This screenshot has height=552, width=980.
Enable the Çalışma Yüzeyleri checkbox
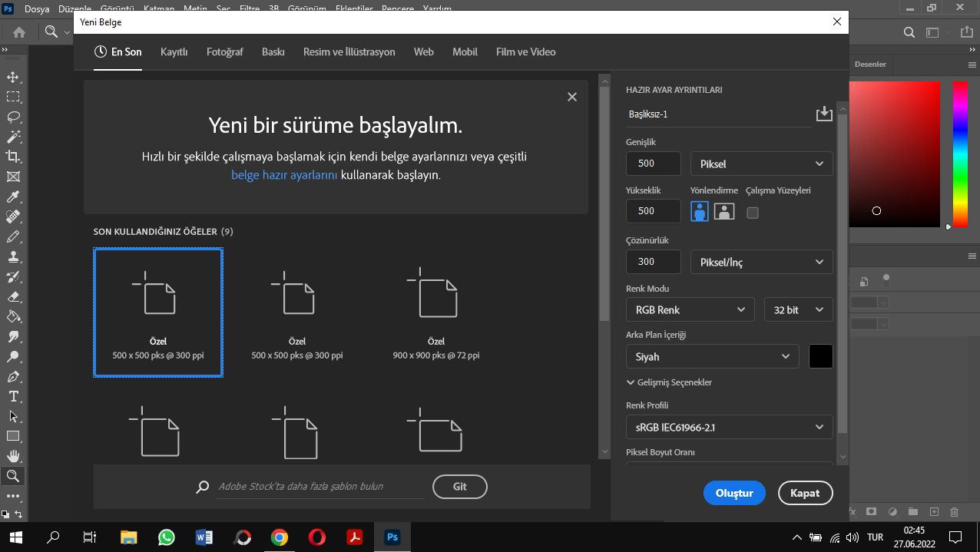(x=753, y=213)
